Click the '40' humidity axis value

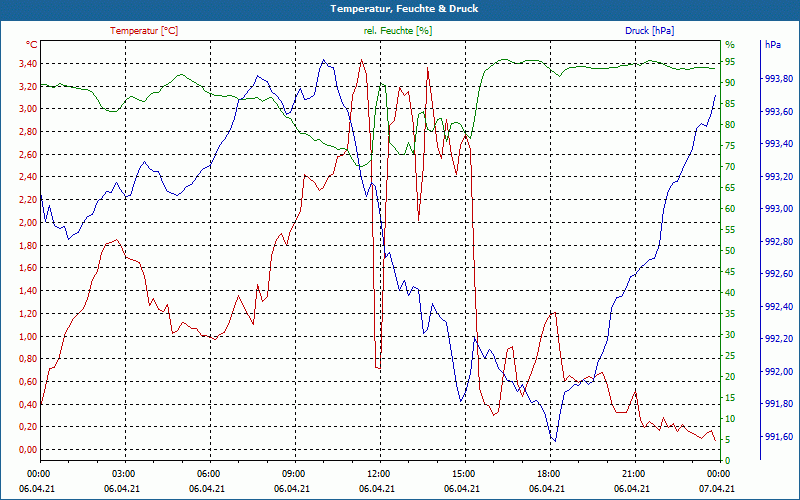[730, 292]
